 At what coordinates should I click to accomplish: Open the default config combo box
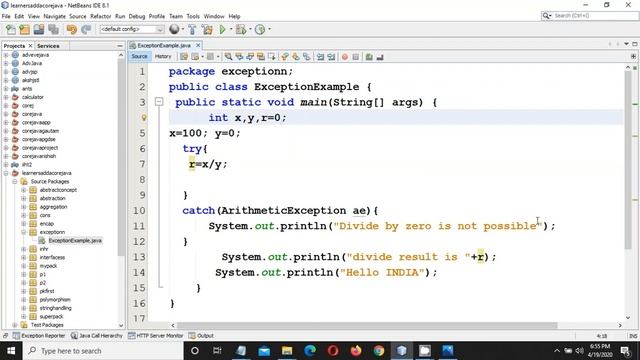coord(131,29)
